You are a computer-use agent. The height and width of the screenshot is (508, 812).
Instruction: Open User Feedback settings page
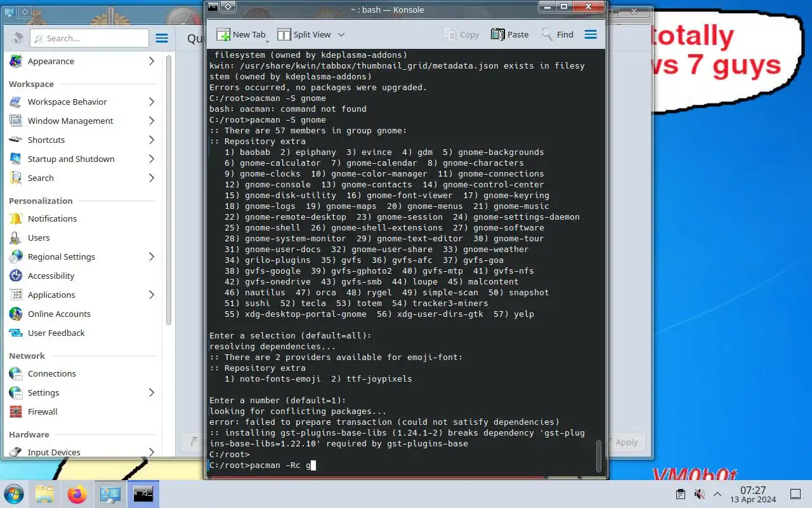pyautogui.click(x=82, y=333)
